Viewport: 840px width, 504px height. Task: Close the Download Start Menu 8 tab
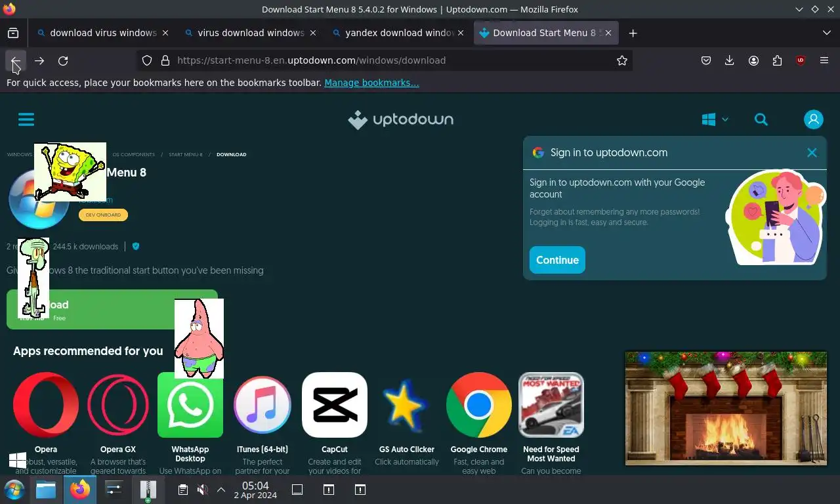point(609,33)
